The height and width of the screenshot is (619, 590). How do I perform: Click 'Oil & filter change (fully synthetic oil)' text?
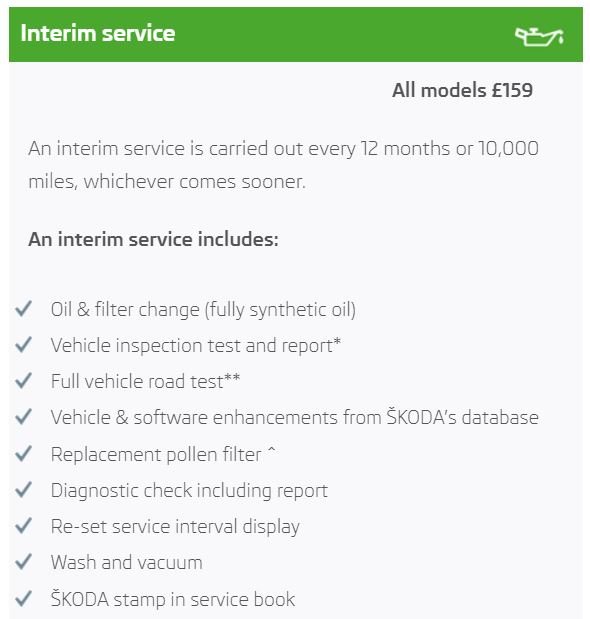coord(203,310)
